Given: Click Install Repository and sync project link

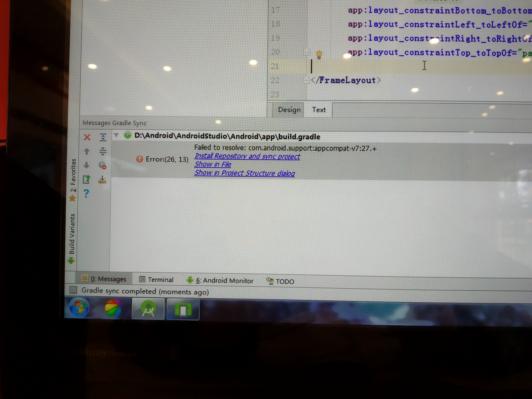Looking at the screenshot, I should [x=247, y=156].
